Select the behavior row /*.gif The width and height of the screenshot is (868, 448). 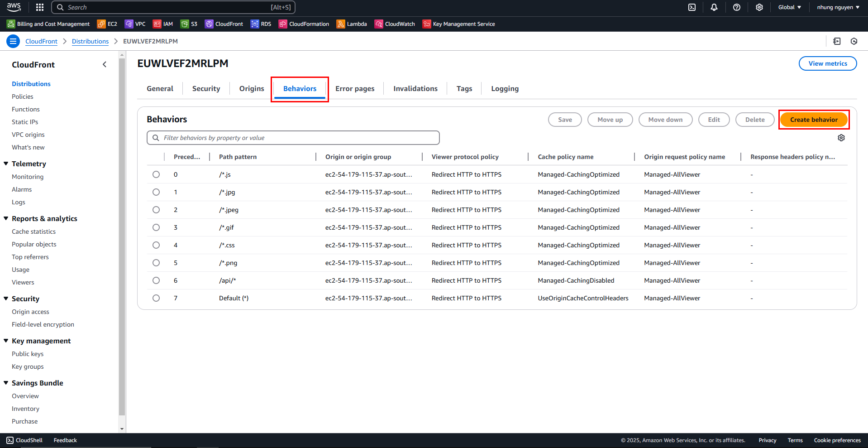[x=156, y=227]
